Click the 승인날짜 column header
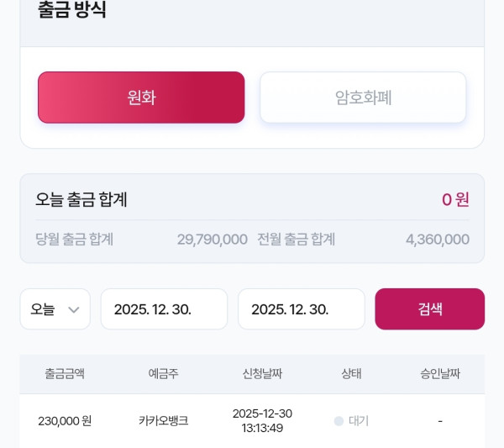The width and height of the screenshot is (504, 448). (x=440, y=374)
